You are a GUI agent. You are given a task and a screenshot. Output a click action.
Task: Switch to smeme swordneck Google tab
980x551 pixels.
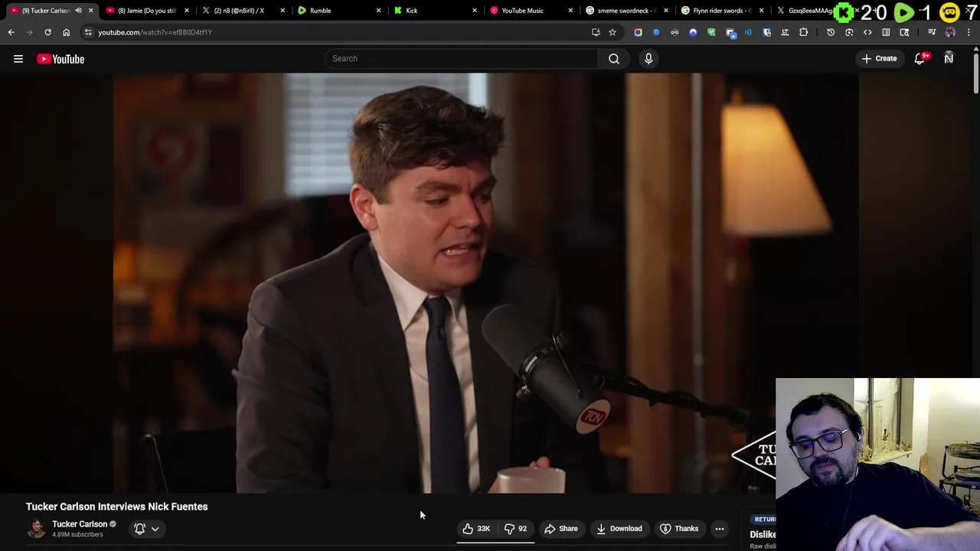coord(626,11)
